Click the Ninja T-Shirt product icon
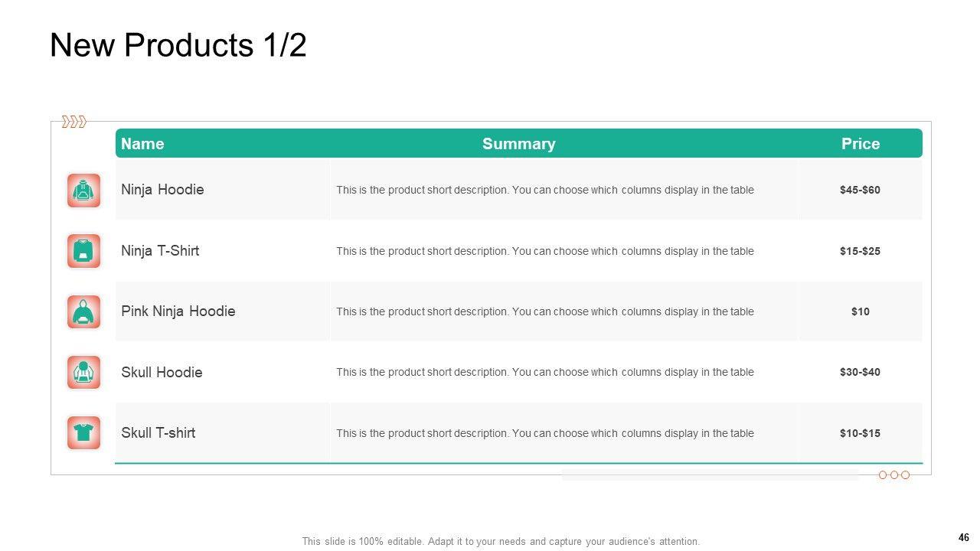Screen dimensions: 980x551 [x=83, y=251]
